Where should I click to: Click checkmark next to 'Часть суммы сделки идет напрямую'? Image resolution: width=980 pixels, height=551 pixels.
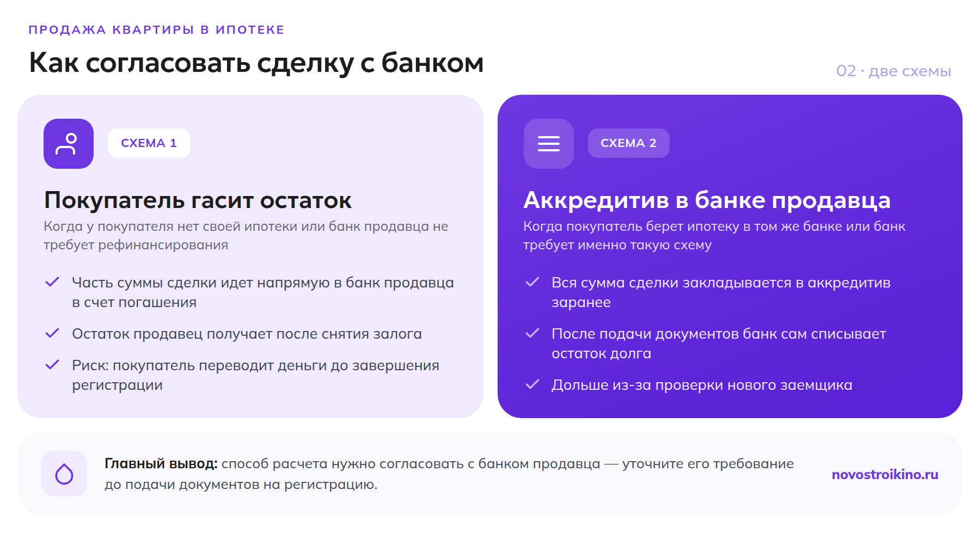pos(52,282)
